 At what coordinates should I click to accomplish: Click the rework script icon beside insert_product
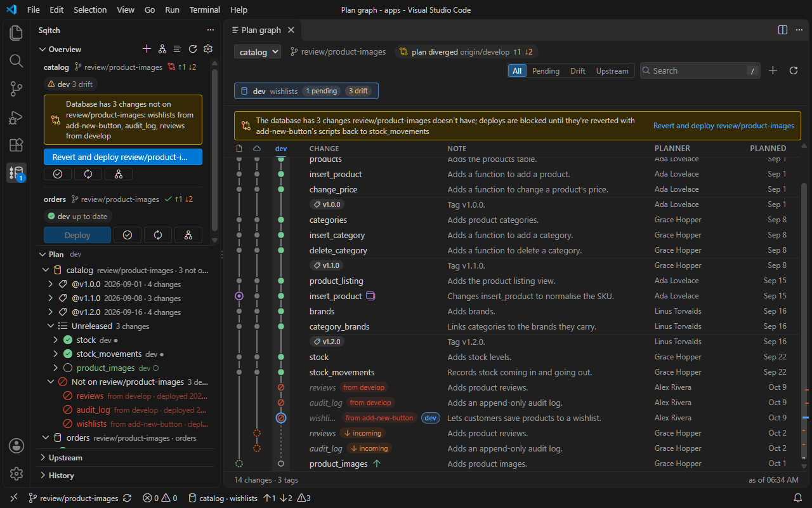coord(372,296)
